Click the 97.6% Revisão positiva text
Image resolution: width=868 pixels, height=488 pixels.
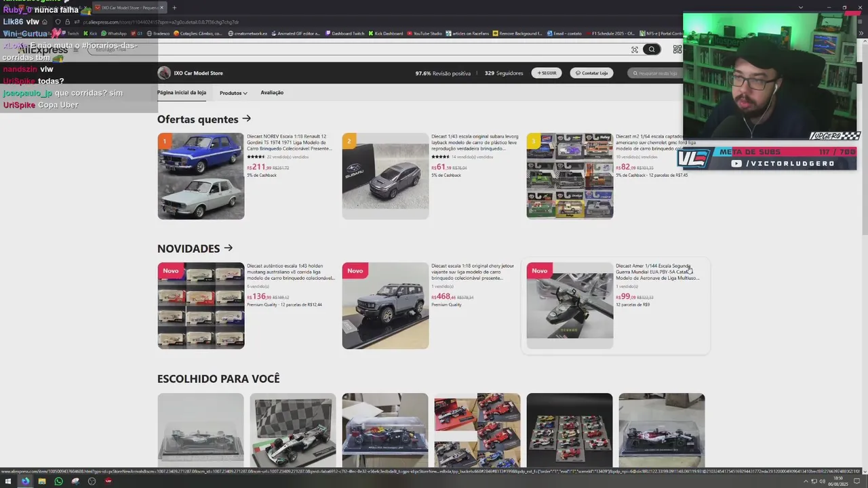point(443,73)
